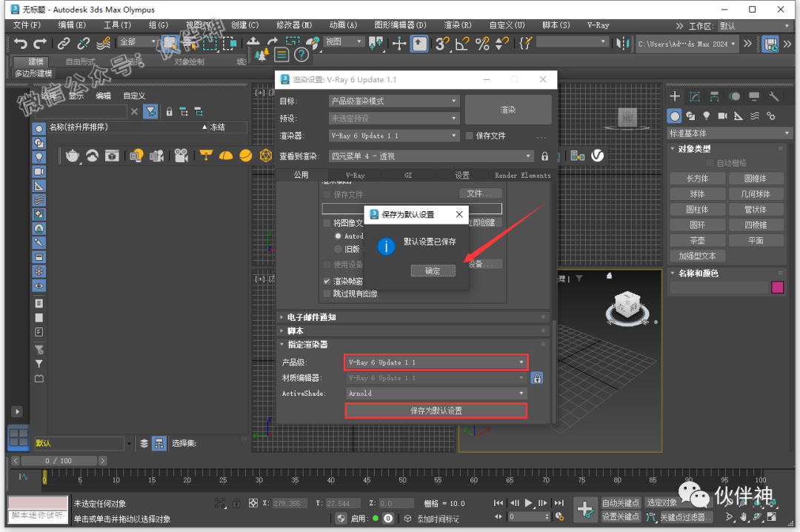Open the 产品级 V-Ray 6 Update dropdown
The height and width of the screenshot is (532, 800).
click(436, 362)
